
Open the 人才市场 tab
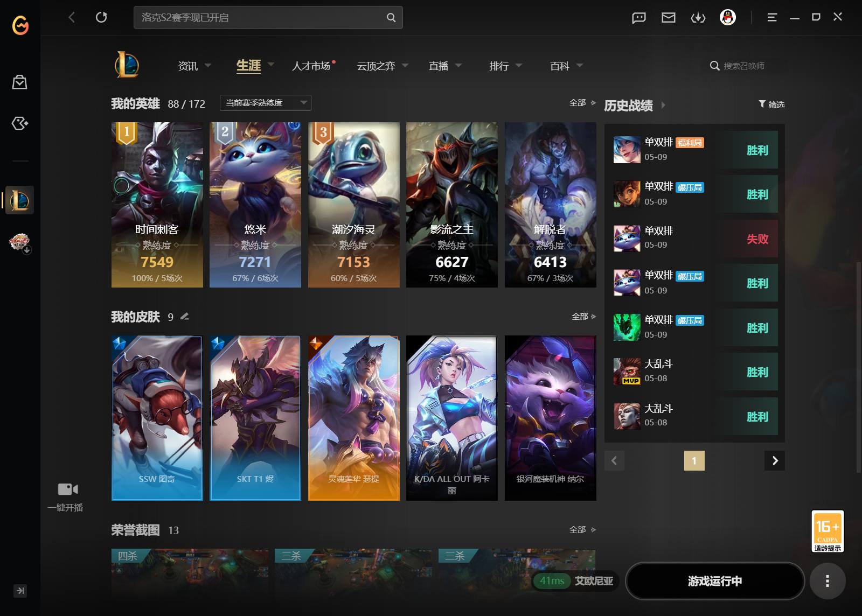point(311,66)
